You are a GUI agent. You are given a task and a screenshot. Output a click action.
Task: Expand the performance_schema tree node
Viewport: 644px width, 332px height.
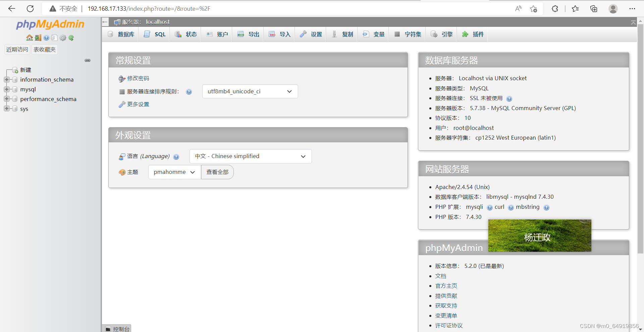coord(6,99)
